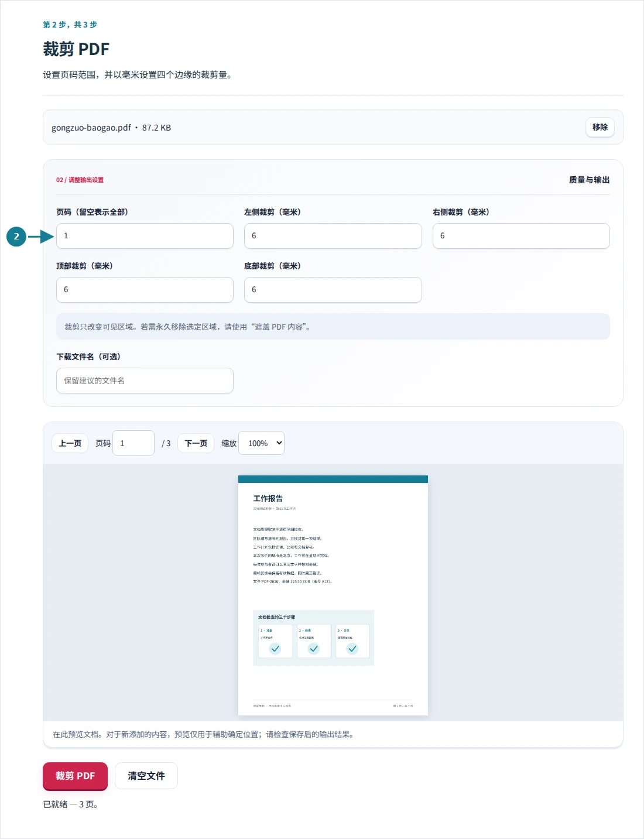Focus the 顶部裁剪 millimeter field
The image size is (644, 839).
click(145, 290)
